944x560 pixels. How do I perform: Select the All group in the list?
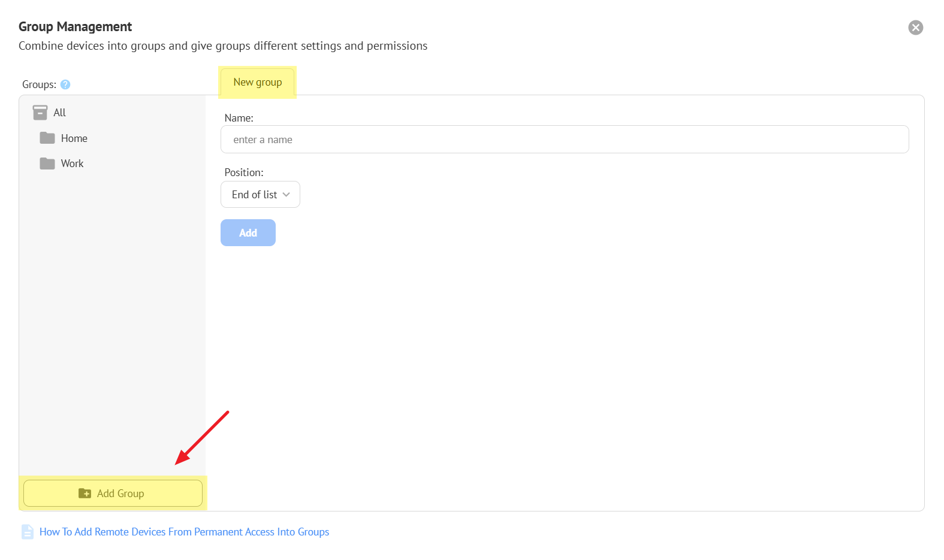click(59, 113)
